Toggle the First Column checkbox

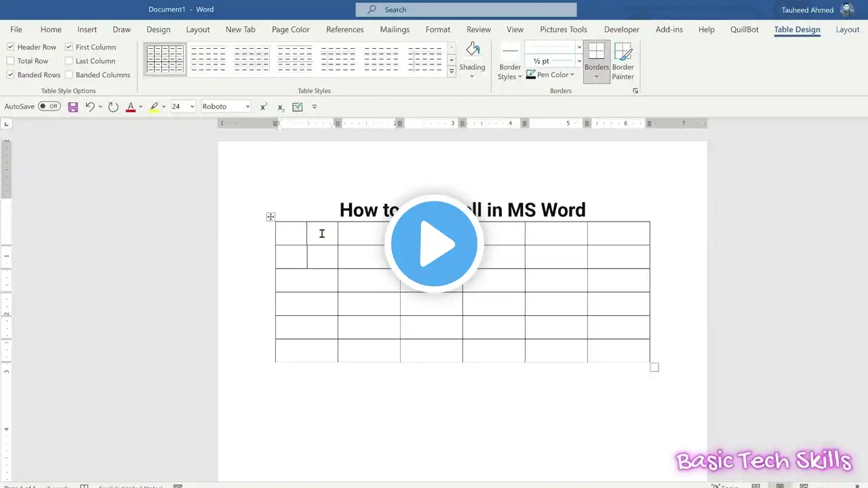point(69,47)
